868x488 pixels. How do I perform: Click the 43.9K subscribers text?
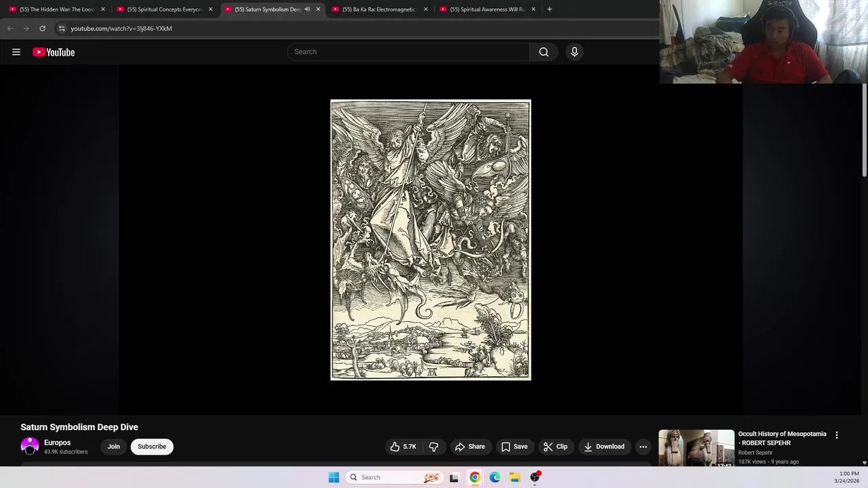tap(66, 452)
